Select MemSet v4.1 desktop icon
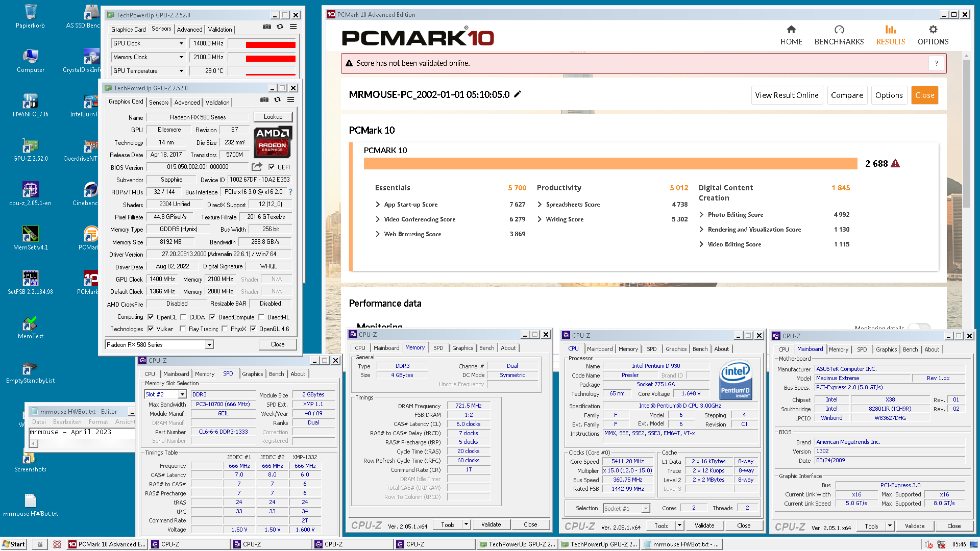The width and height of the screenshot is (980, 551). [x=30, y=238]
